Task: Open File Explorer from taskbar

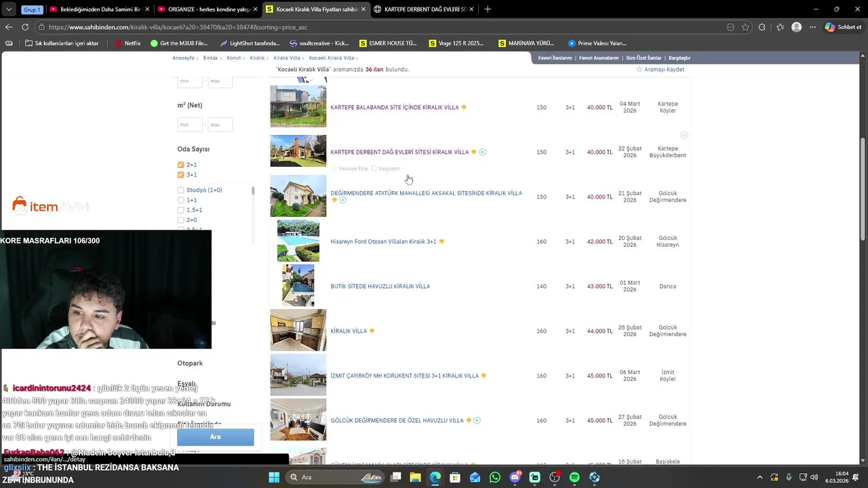Action: pyautogui.click(x=416, y=477)
